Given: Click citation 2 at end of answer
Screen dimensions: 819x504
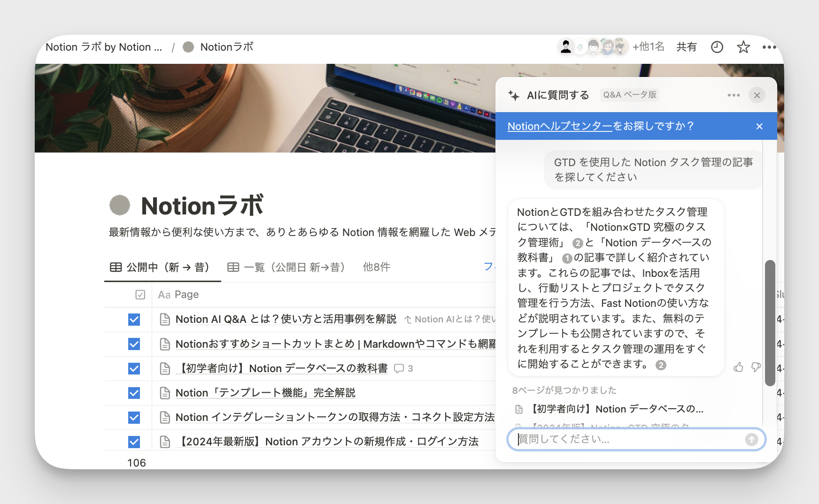Looking at the screenshot, I should [661, 365].
